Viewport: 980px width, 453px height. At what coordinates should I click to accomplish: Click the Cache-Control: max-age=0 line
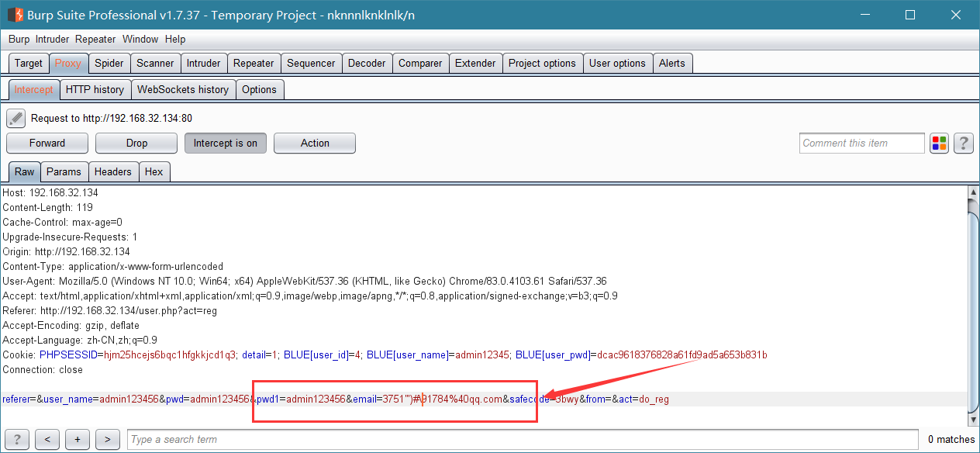tap(62, 222)
